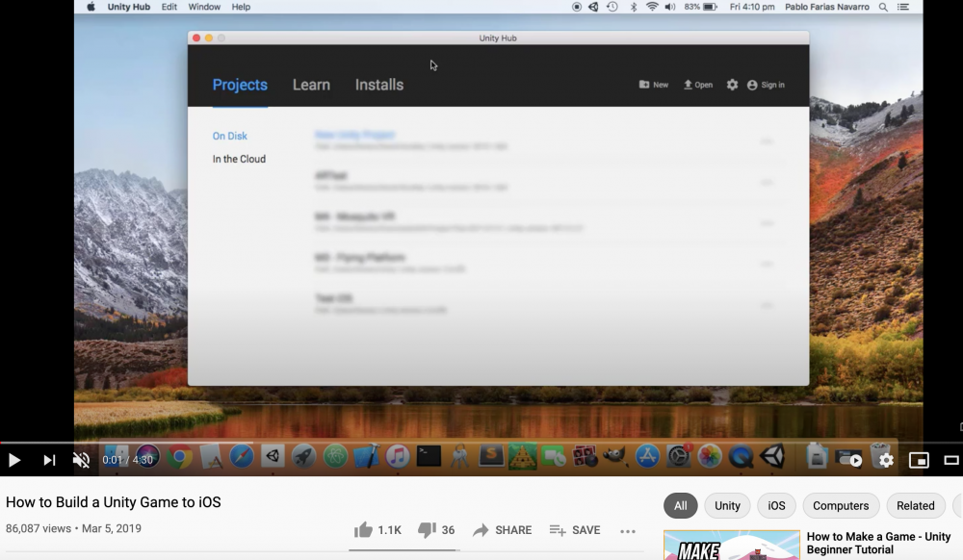Open the Apple menu
Image resolution: width=963 pixels, height=560 pixels.
coord(91,7)
